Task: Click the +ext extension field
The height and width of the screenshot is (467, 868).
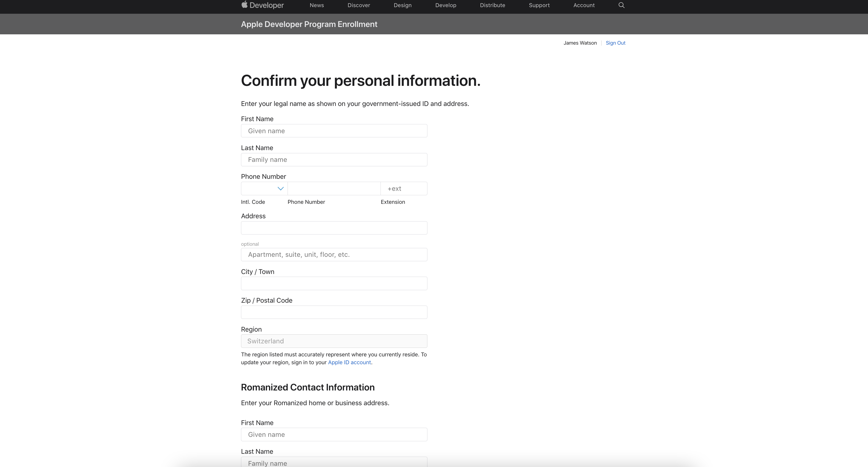Action: [404, 188]
